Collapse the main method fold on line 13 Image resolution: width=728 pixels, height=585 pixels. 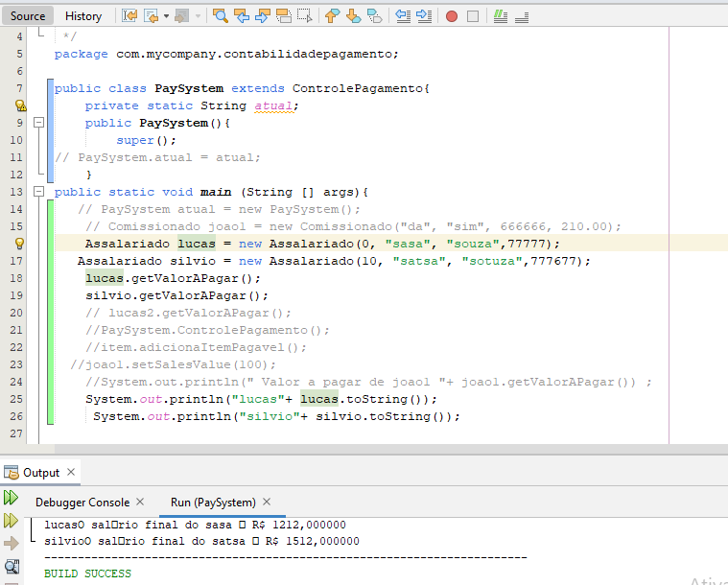click(x=39, y=191)
